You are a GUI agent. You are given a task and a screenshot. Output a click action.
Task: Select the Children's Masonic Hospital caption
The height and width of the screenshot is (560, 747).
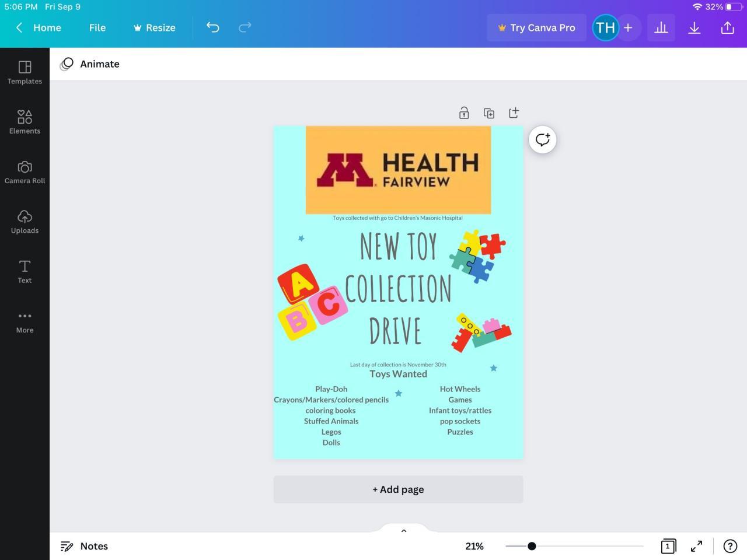pyautogui.click(x=397, y=218)
